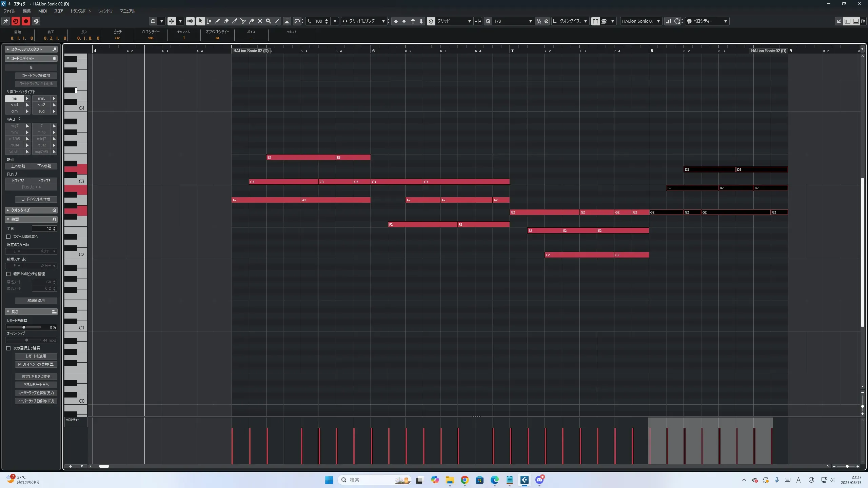Select the Erase tool

pos(226,21)
